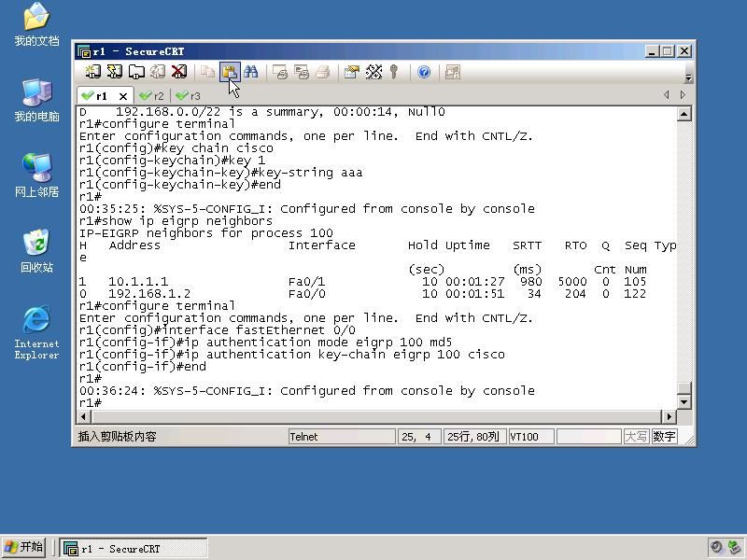This screenshot has width=747, height=560.
Task: Open Session Options icon
Action: pyautogui.click(x=352, y=72)
